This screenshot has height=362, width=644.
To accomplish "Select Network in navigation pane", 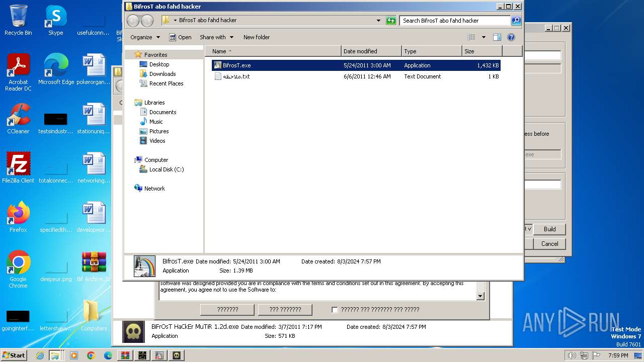I will point(154,189).
